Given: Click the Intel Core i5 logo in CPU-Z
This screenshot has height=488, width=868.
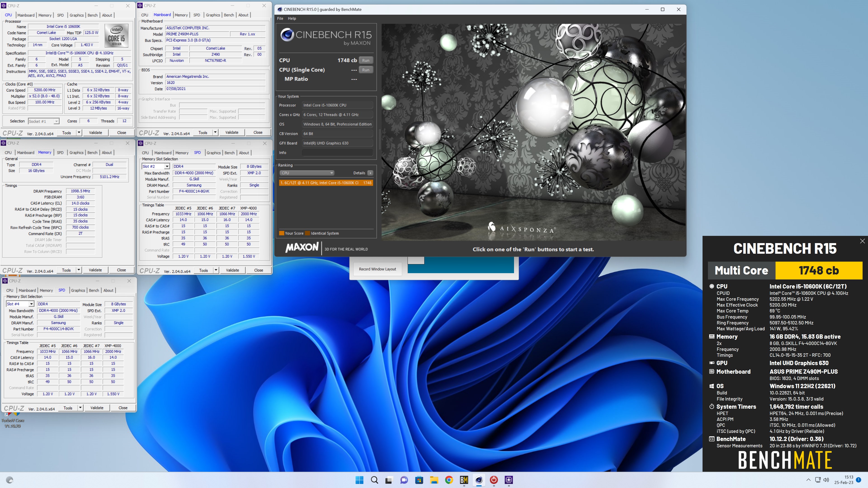Looking at the screenshot, I should pyautogui.click(x=116, y=35).
